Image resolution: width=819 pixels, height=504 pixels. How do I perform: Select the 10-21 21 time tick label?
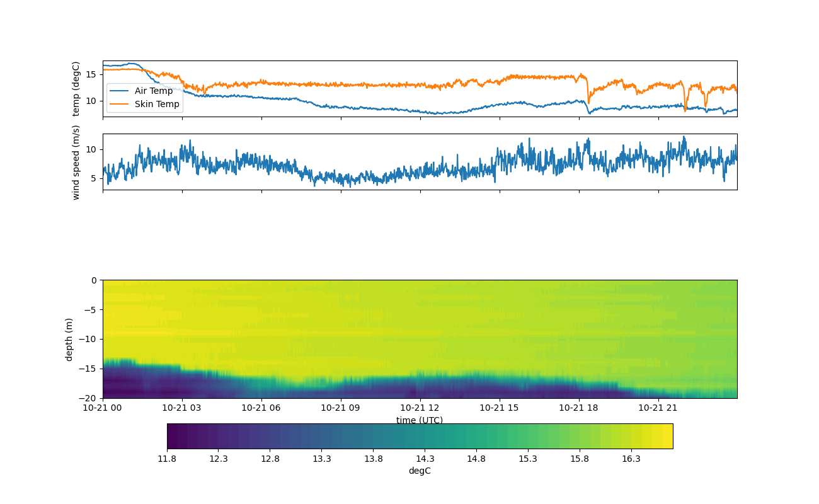point(658,408)
